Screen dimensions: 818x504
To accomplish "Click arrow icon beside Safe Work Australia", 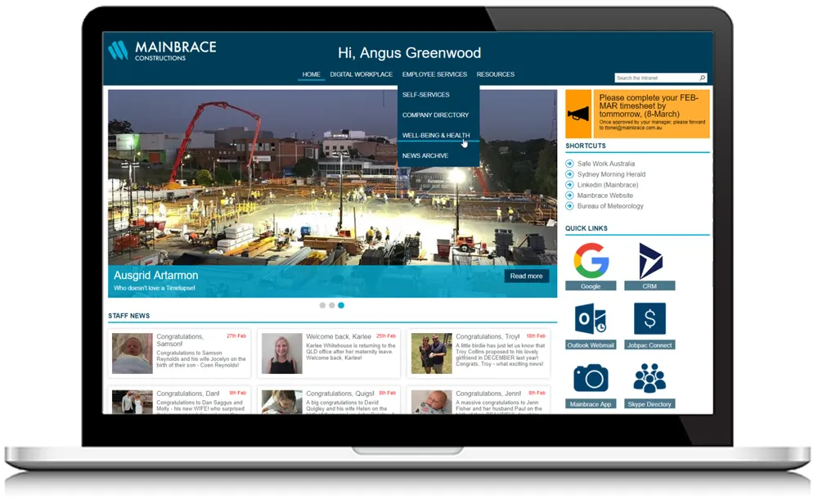I will pyautogui.click(x=569, y=164).
